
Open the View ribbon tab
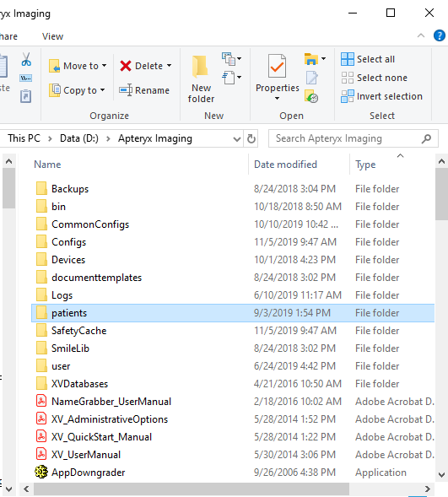click(52, 36)
